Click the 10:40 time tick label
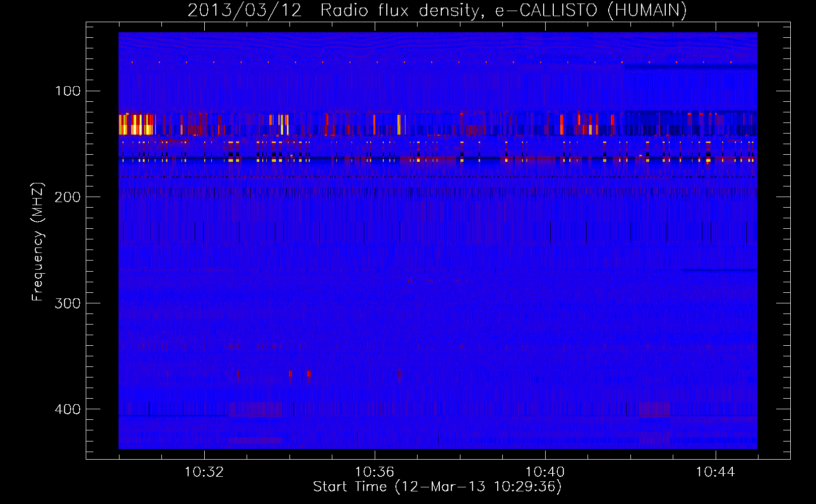Screen dimensions: 816x504 (545, 472)
